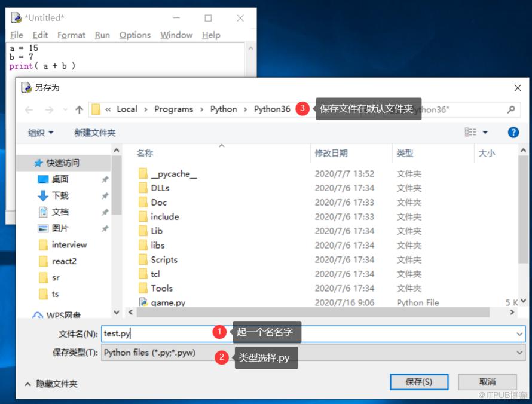Open the Window menu in IDLE
This screenshot has height=404, width=532.
176,35
